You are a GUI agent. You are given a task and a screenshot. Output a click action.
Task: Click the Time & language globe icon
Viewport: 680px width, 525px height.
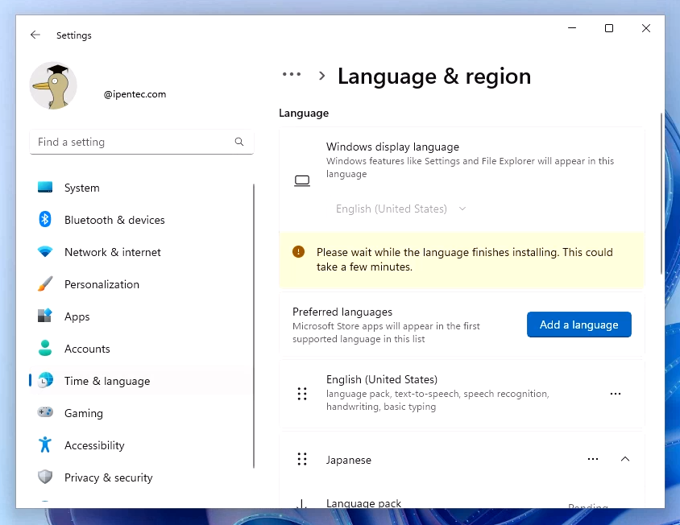(x=45, y=380)
